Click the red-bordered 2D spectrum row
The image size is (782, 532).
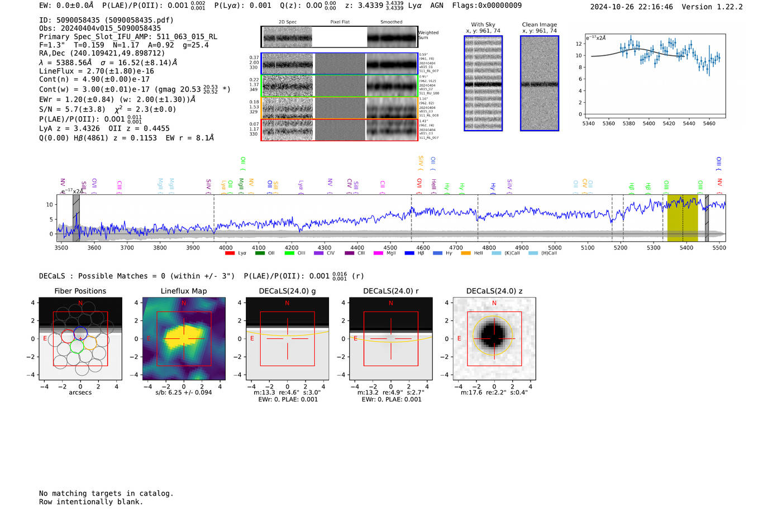tap(340, 130)
